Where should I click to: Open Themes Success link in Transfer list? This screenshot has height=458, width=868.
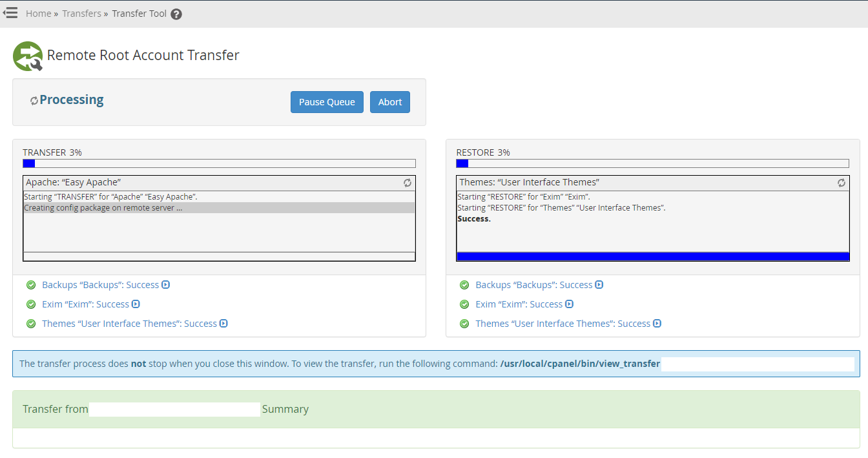pos(129,324)
